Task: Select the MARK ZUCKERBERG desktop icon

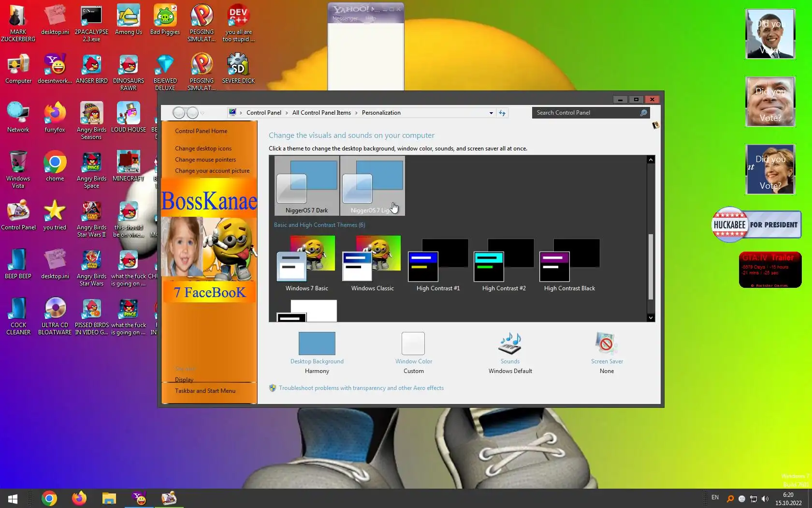Action: (x=18, y=23)
